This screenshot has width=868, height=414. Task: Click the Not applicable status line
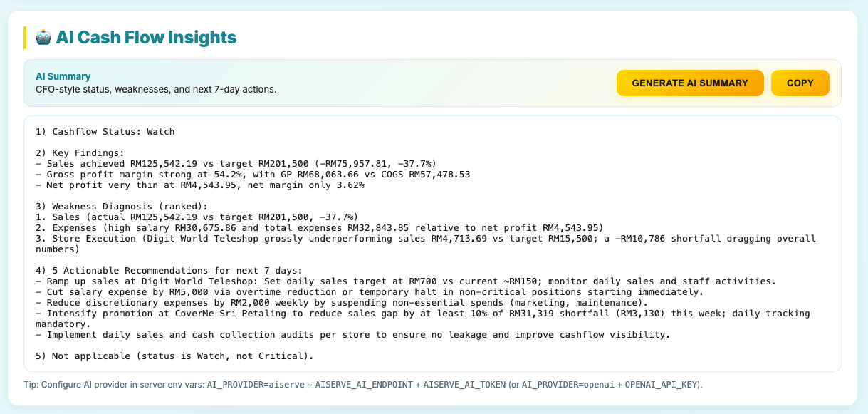pos(174,356)
